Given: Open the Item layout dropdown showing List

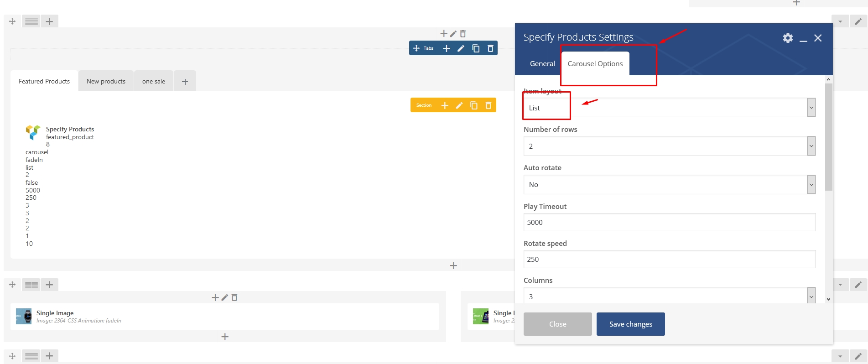Looking at the screenshot, I should [669, 108].
